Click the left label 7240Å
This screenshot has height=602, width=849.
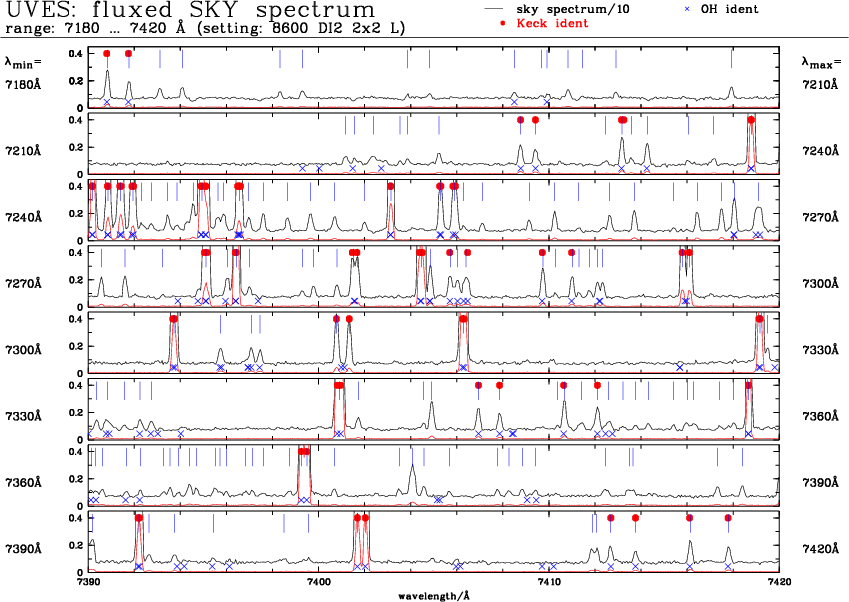[23, 217]
